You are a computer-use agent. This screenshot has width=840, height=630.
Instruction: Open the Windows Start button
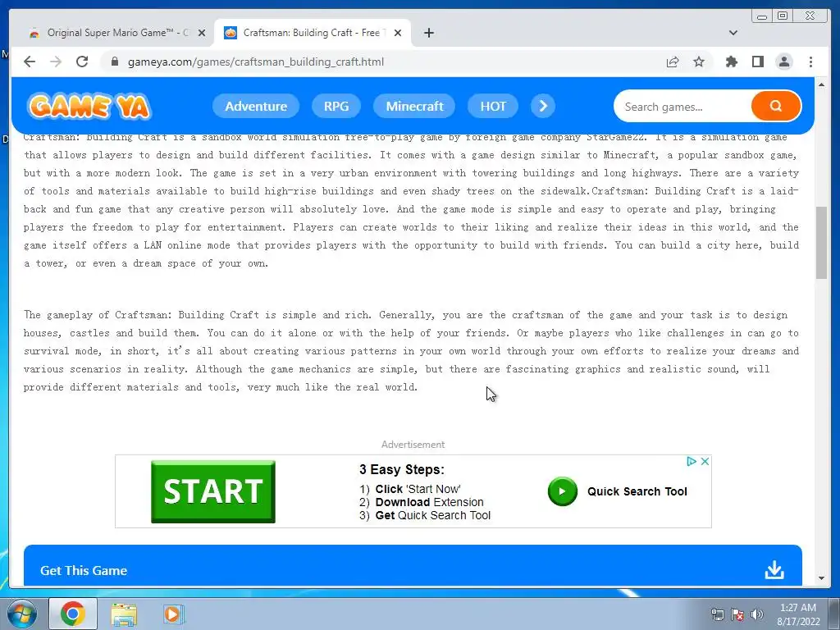pyautogui.click(x=21, y=614)
